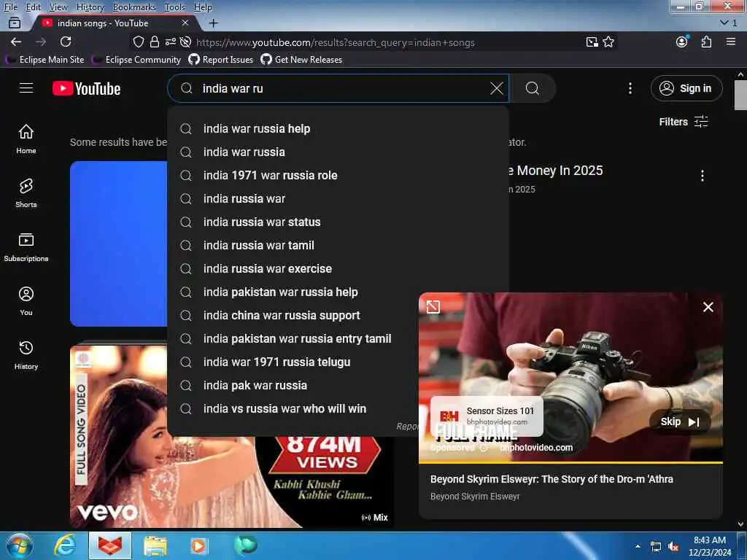The height and width of the screenshot is (560, 747).
Task: Expand the miniplayer to full view
Action: click(433, 307)
